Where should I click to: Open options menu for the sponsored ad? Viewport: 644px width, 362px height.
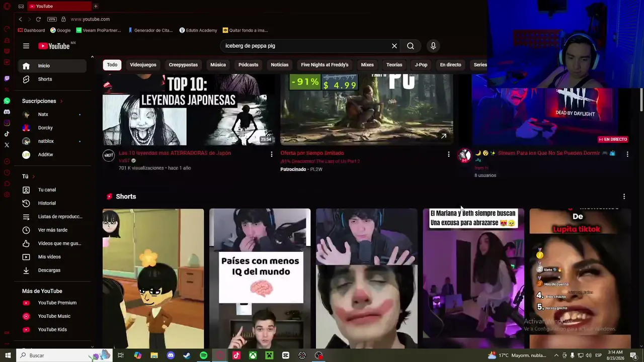pyautogui.click(x=449, y=154)
